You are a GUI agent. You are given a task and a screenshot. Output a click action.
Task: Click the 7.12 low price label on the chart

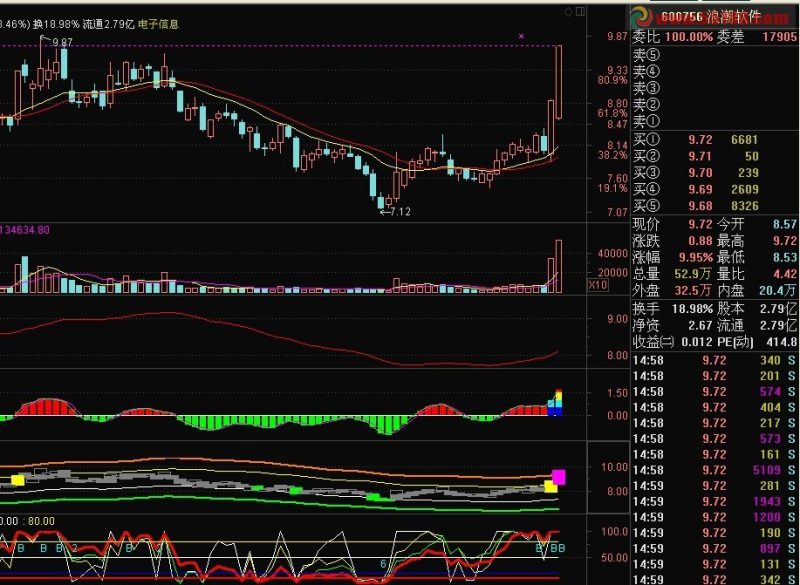(x=400, y=212)
